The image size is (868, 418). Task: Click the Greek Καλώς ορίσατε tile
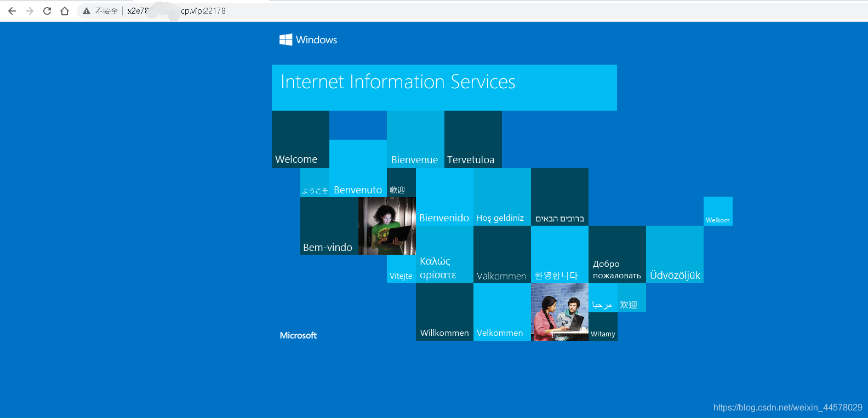444,254
